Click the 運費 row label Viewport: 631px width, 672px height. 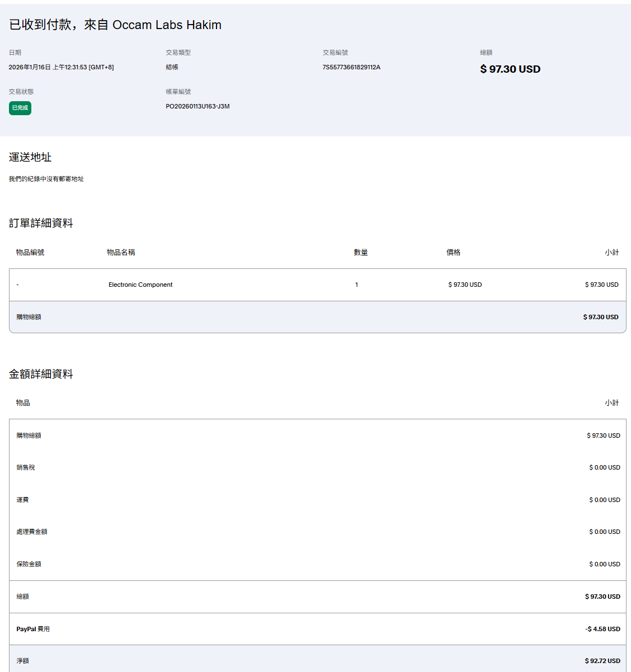click(22, 500)
